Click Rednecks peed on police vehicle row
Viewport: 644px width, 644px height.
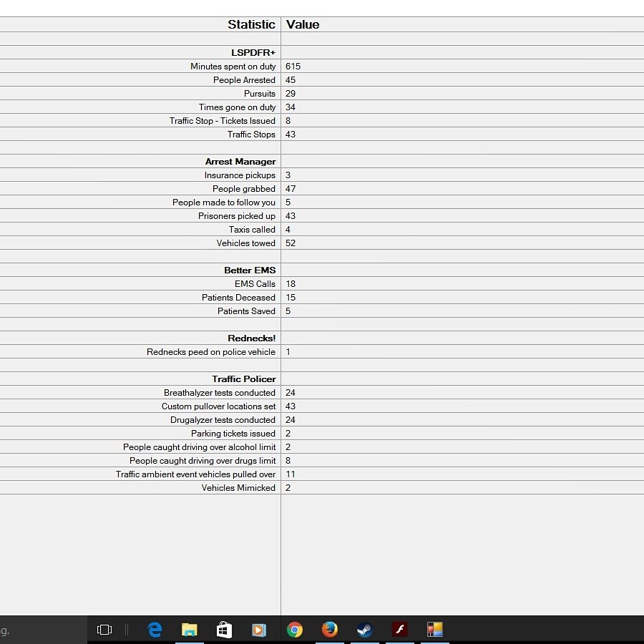pos(211,352)
